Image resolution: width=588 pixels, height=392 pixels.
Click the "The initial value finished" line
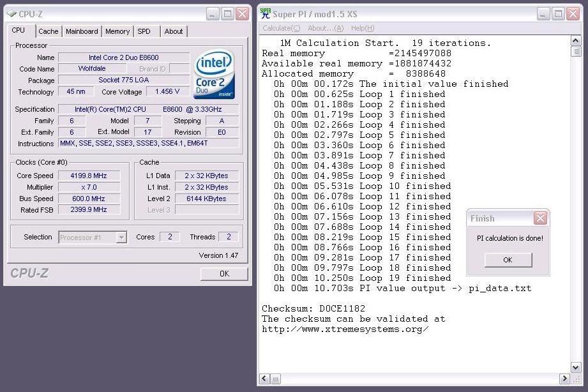coord(391,84)
